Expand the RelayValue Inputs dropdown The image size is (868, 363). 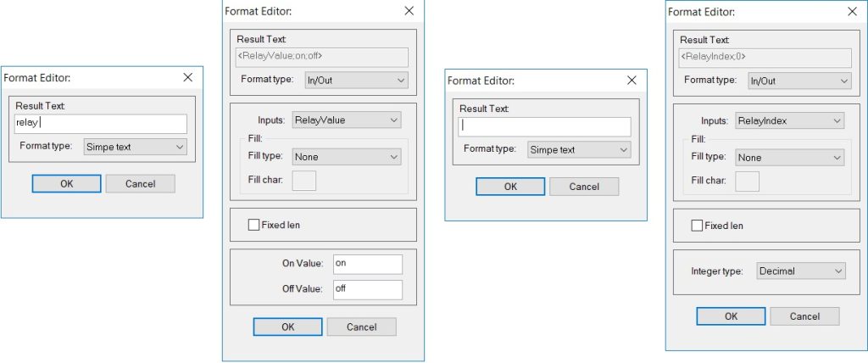[347, 120]
